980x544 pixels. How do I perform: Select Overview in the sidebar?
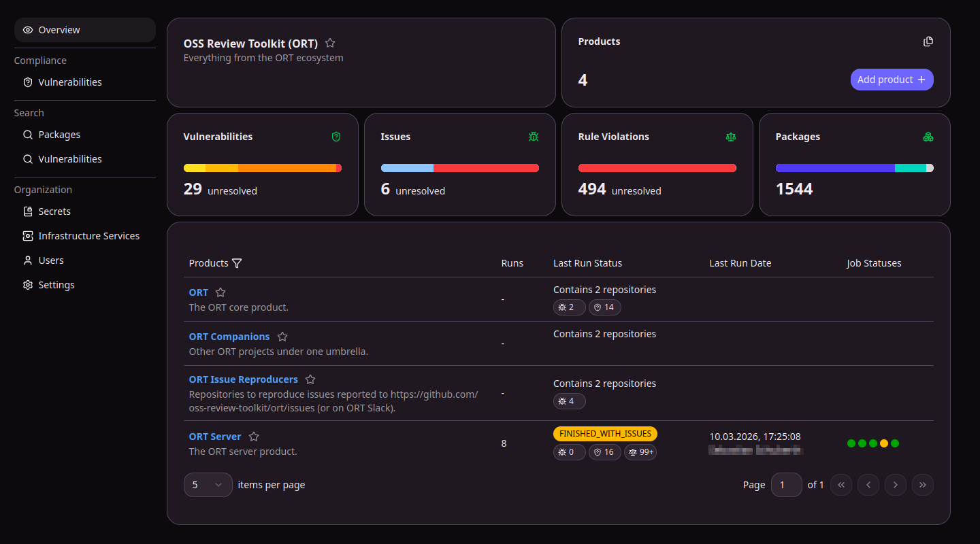(x=85, y=30)
